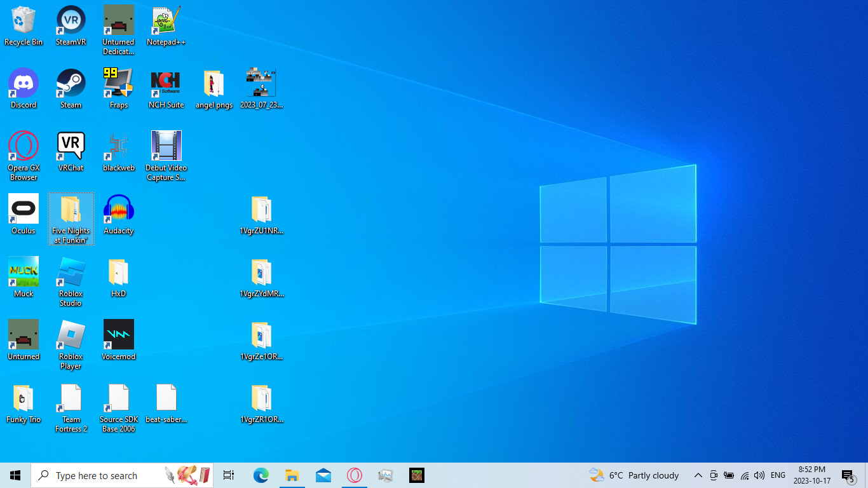Select the HxD folder icon
Viewport: 868px width, 488px height.
click(x=118, y=278)
